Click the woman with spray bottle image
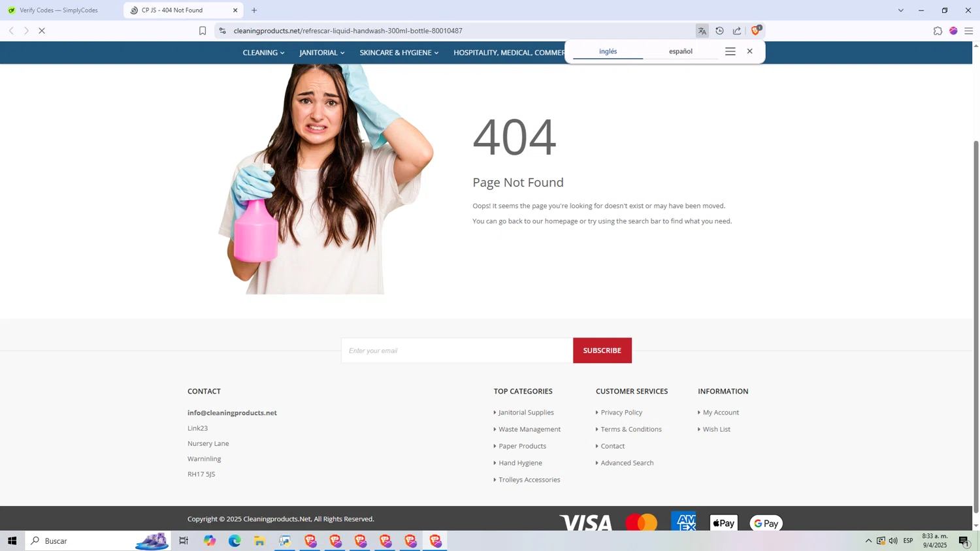The height and width of the screenshot is (551, 980). pos(325,179)
